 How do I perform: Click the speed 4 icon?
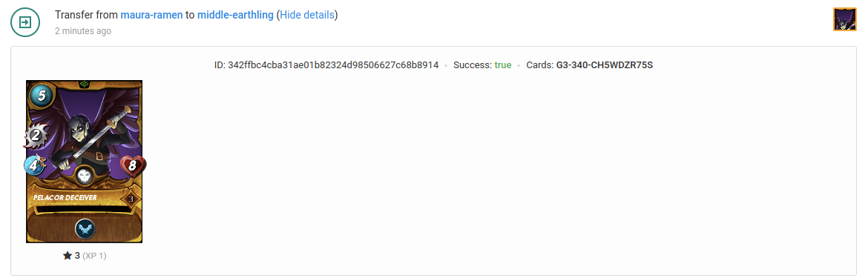coord(34,165)
